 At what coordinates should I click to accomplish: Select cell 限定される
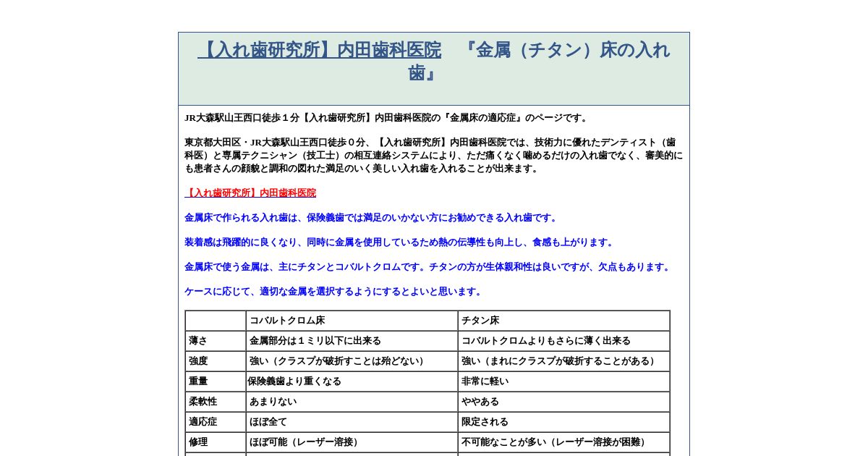pos(563,422)
